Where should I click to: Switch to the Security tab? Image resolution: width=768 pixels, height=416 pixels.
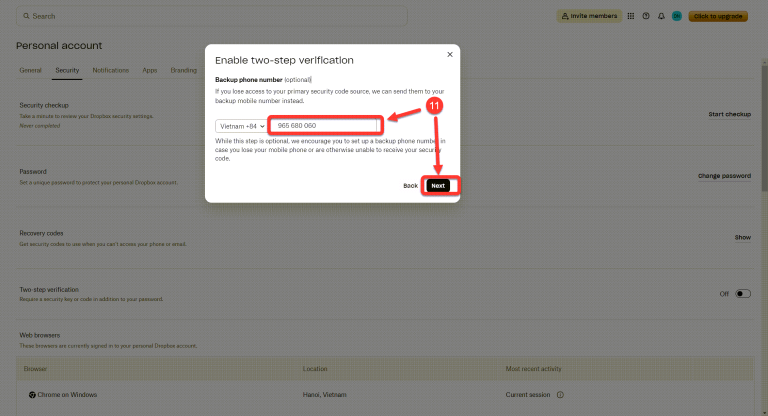tap(67, 71)
